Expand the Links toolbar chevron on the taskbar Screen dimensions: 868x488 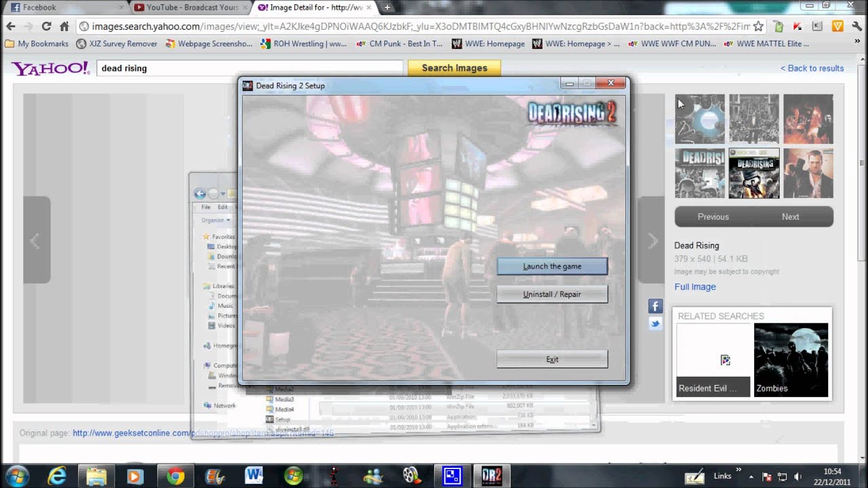(x=739, y=469)
